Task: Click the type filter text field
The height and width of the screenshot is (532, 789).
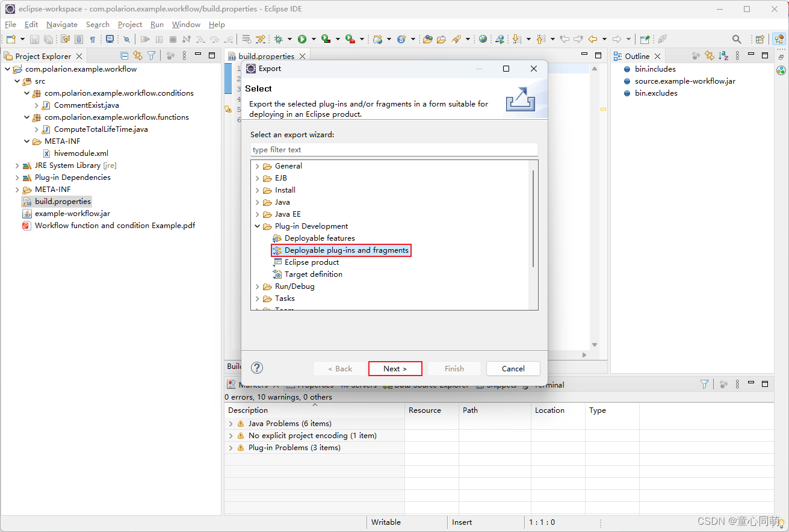Action: pos(394,150)
